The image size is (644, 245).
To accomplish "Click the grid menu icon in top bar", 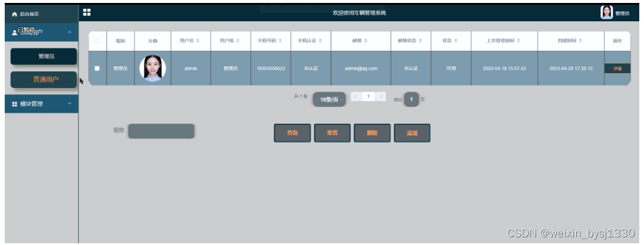I will 87,12.
